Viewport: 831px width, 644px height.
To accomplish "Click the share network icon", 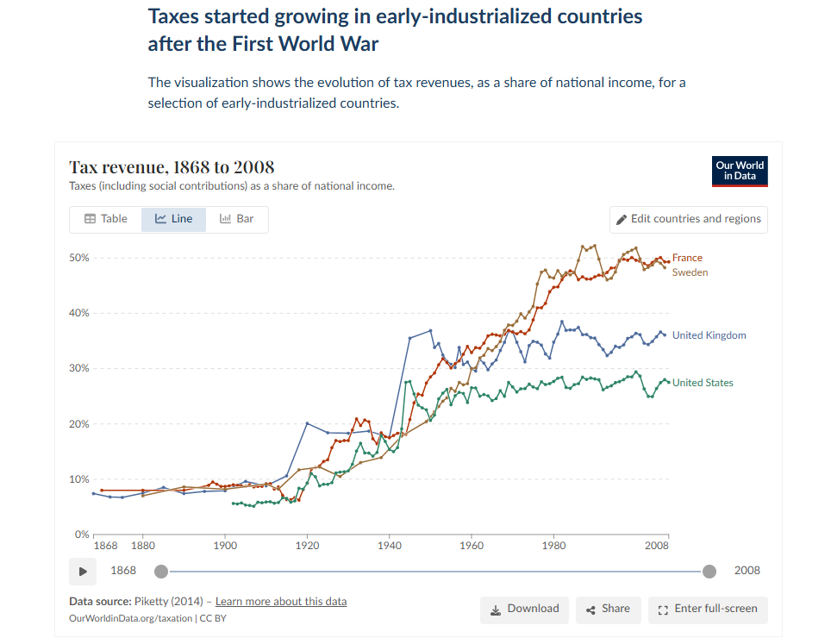I will 591,610.
